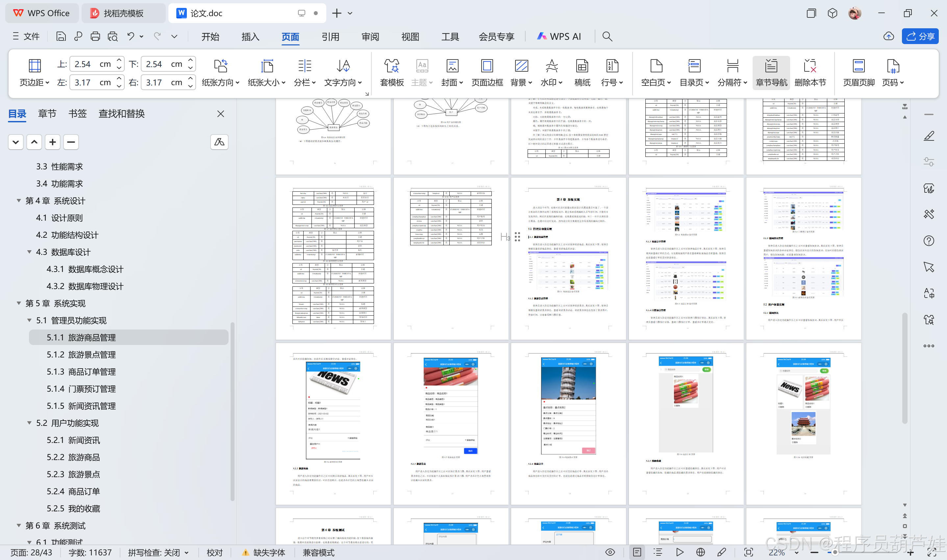Open columns (分栏) options
Screen dimensions: 947x560
click(305, 72)
